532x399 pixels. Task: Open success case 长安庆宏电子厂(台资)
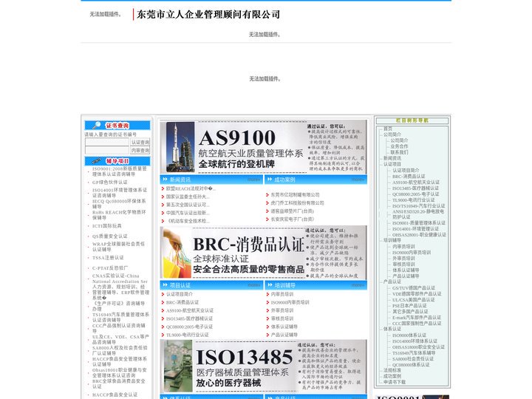(292, 219)
